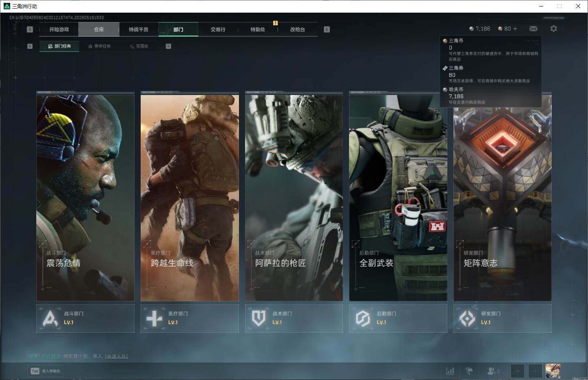Screen dimensions: 588x380
Task: Click the A previous sub-tab key icon
Action: click(30, 46)
